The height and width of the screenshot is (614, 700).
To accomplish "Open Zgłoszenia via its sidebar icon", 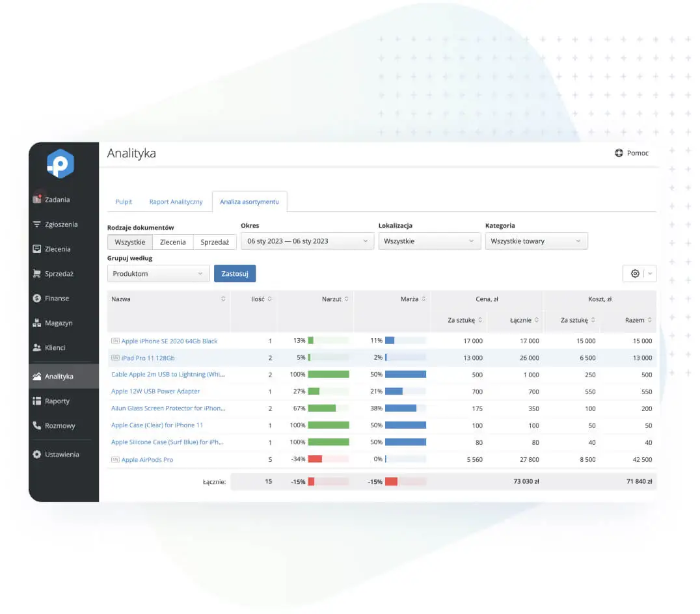I will pos(37,224).
